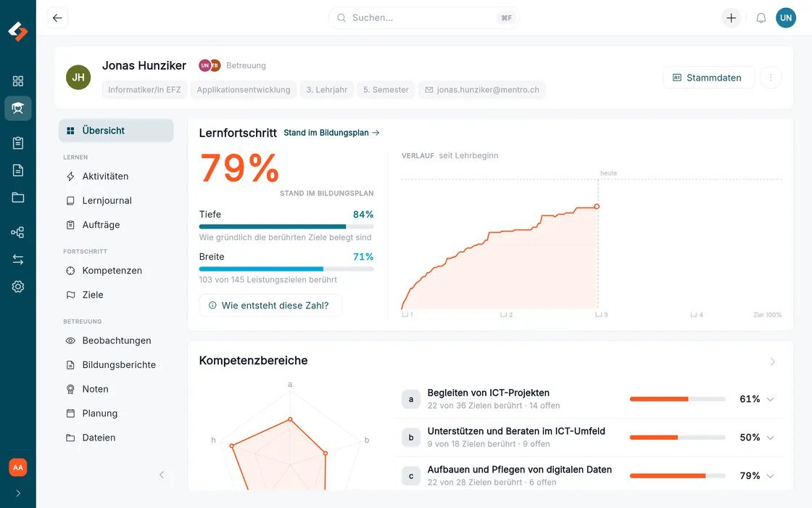Open Aktivitäten in the side menu

tap(116, 176)
